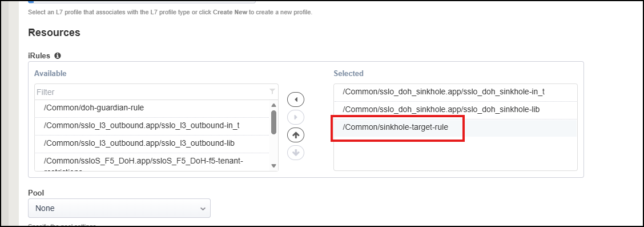Select sslo_doh_sinkhole-lib in Selected list
644x227 pixels.
455,110
